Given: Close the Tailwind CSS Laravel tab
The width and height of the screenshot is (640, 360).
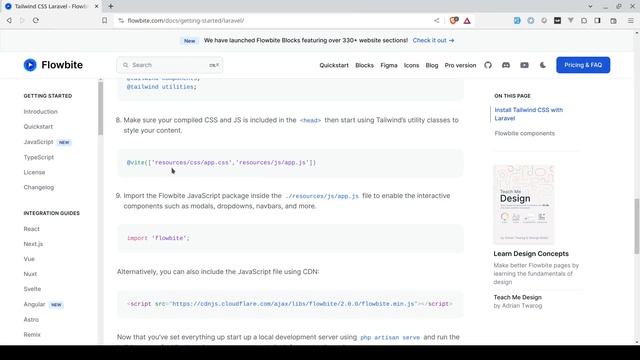Looking at the screenshot, I should [96, 7].
